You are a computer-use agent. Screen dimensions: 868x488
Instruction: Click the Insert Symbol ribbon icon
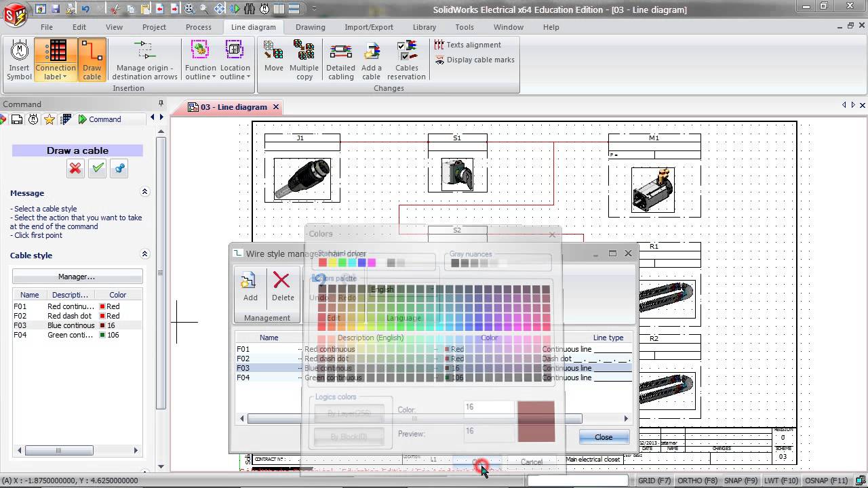coord(19,60)
